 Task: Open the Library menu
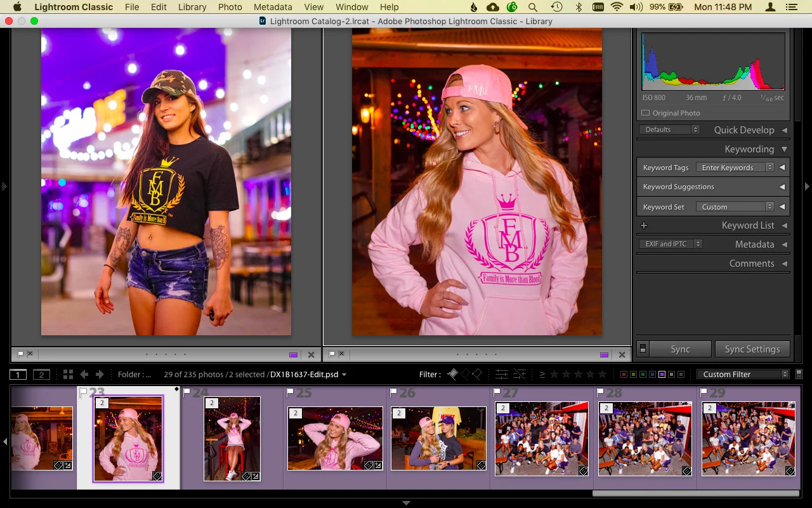click(x=192, y=7)
